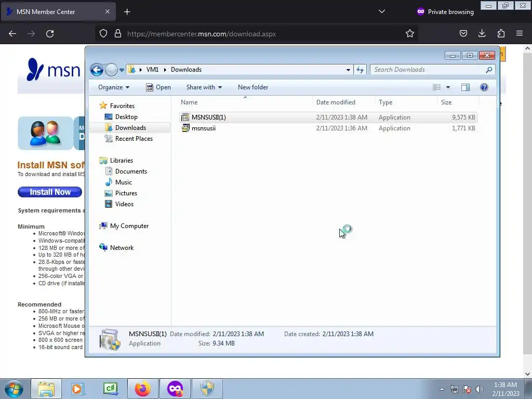Click the Install Now button on MSN page
The width and height of the screenshot is (532, 399).
coord(50,192)
